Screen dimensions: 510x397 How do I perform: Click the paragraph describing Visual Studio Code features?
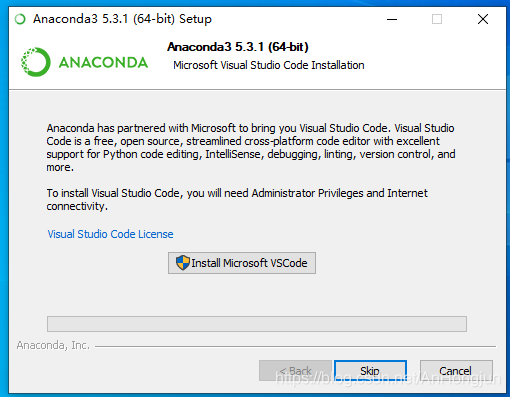[x=251, y=148]
